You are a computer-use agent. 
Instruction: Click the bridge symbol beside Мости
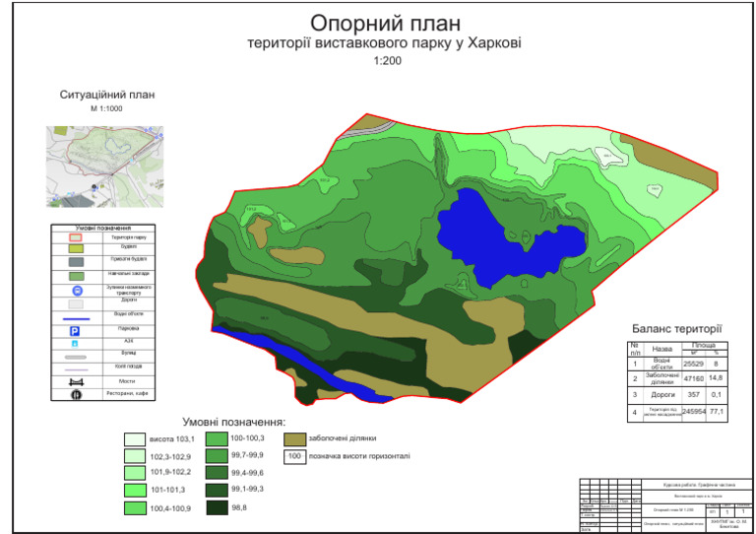[76, 382]
